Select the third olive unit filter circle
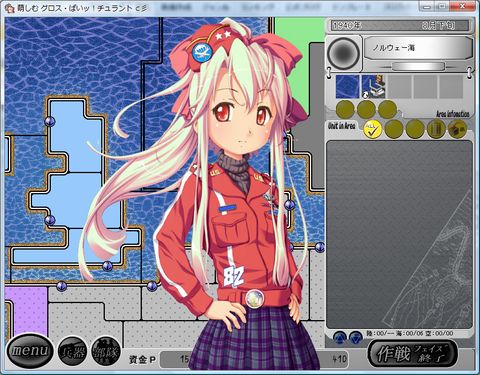Screen dimensions: 480x375 point(415,129)
